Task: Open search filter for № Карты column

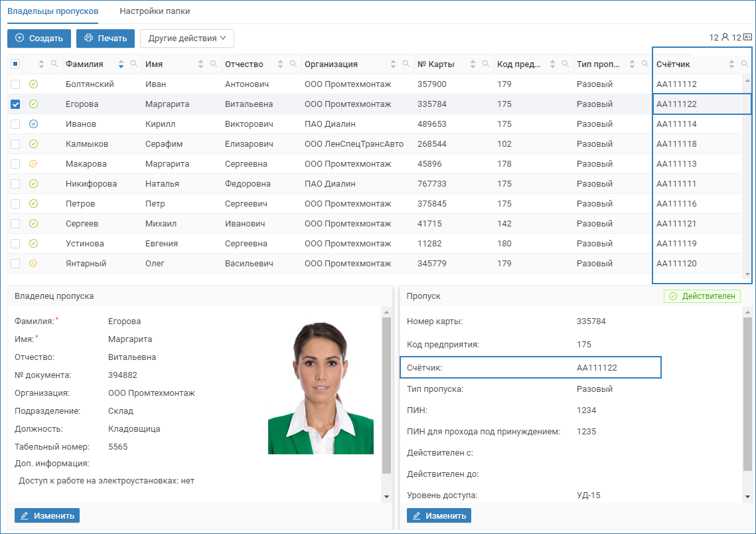Action: click(x=485, y=64)
